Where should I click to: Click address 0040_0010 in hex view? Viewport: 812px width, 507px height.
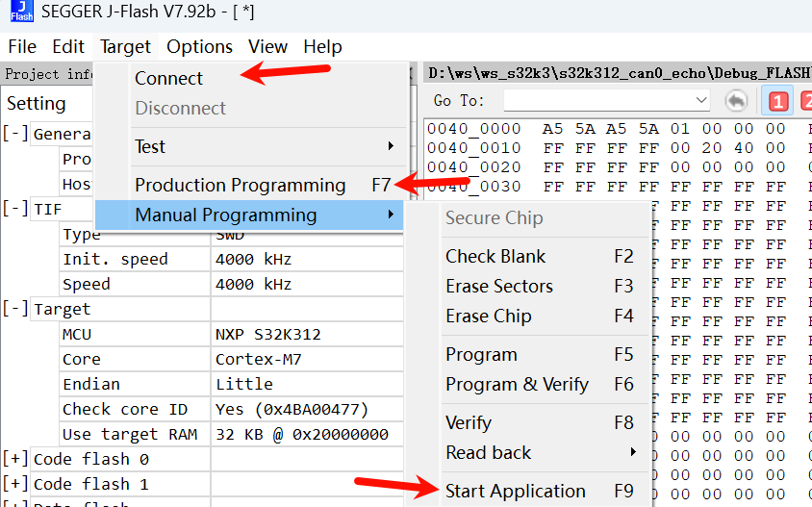pyautogui.click(x=474, y=148)
